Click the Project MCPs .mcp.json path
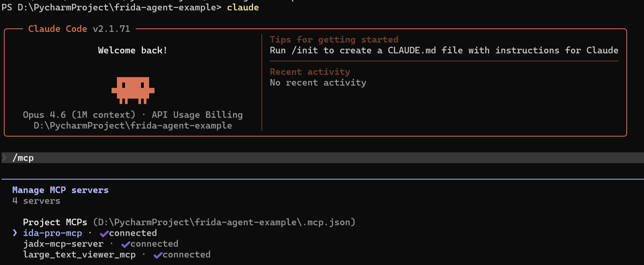 tap(224, 222)
